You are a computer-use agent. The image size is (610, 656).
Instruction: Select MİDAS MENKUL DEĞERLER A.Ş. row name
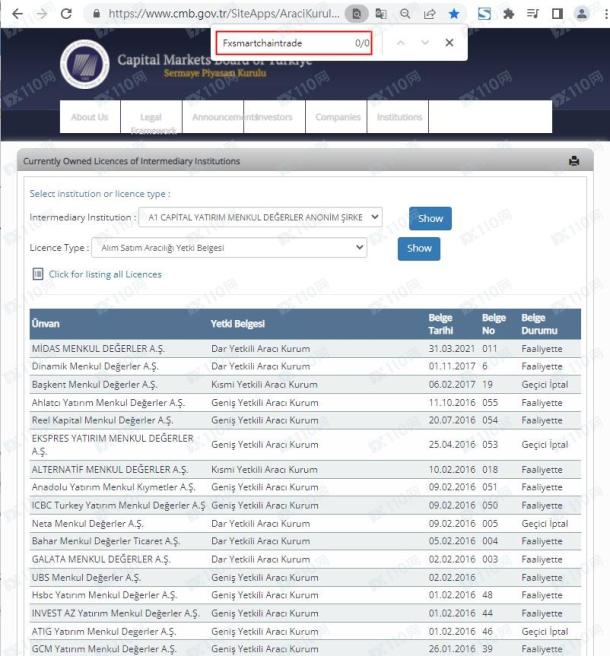click(x=98, y=348)
